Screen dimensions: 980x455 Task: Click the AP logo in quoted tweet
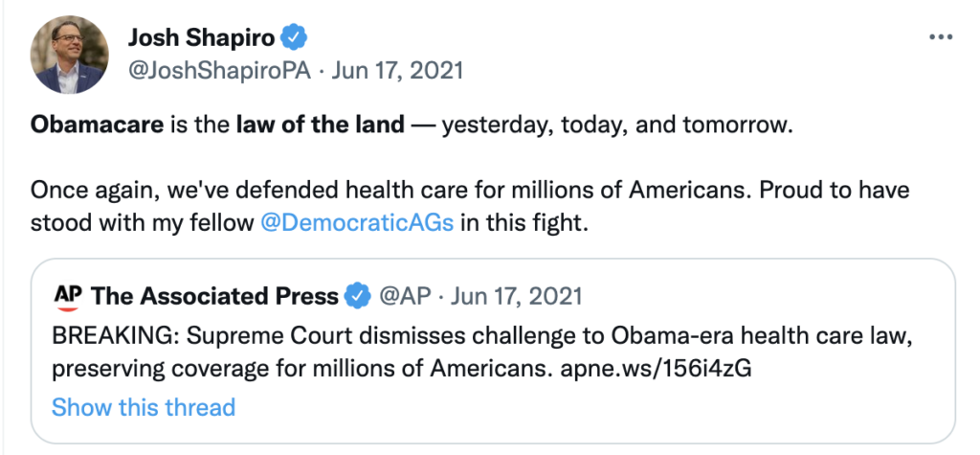point(67,296)
